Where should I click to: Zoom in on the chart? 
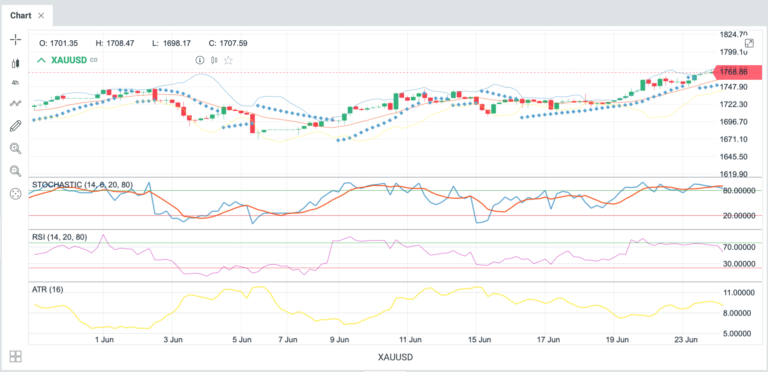[x=16, y=149]
